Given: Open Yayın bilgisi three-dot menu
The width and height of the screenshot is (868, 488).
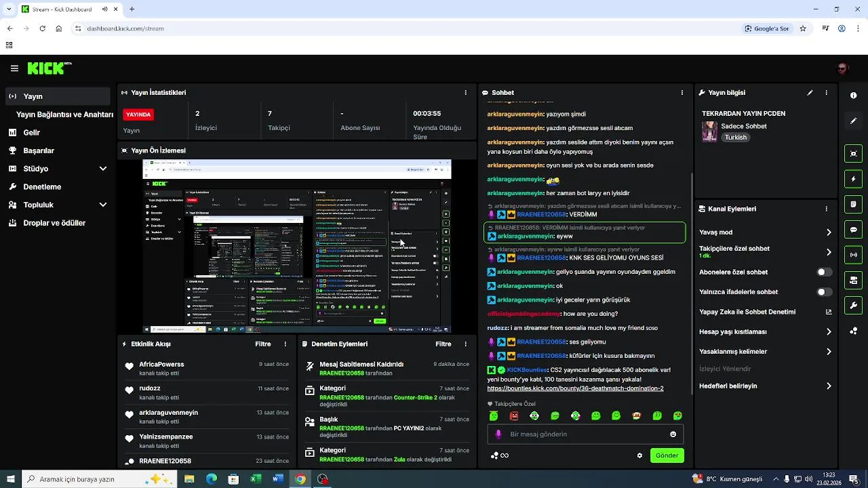Looking at the screenshot, I should click(x=826, y=93).
